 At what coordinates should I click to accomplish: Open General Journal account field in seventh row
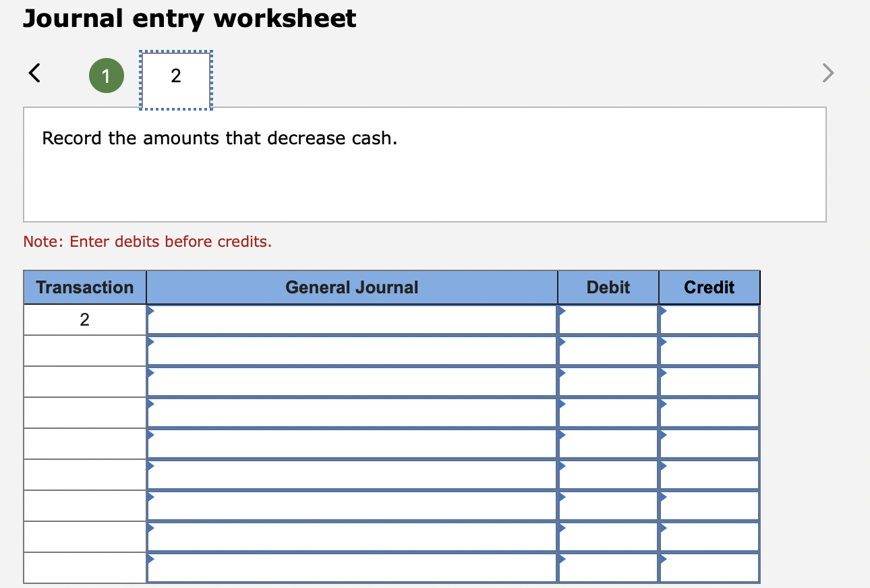pyautogui.click(x=352, y=506)
